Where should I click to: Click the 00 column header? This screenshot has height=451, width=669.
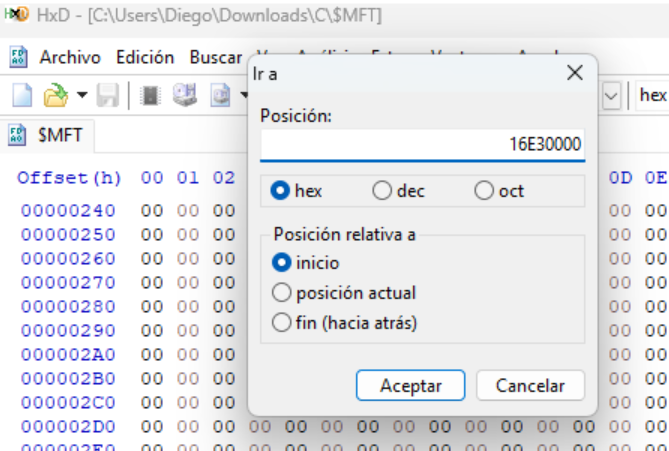click(x=152, y=177)
